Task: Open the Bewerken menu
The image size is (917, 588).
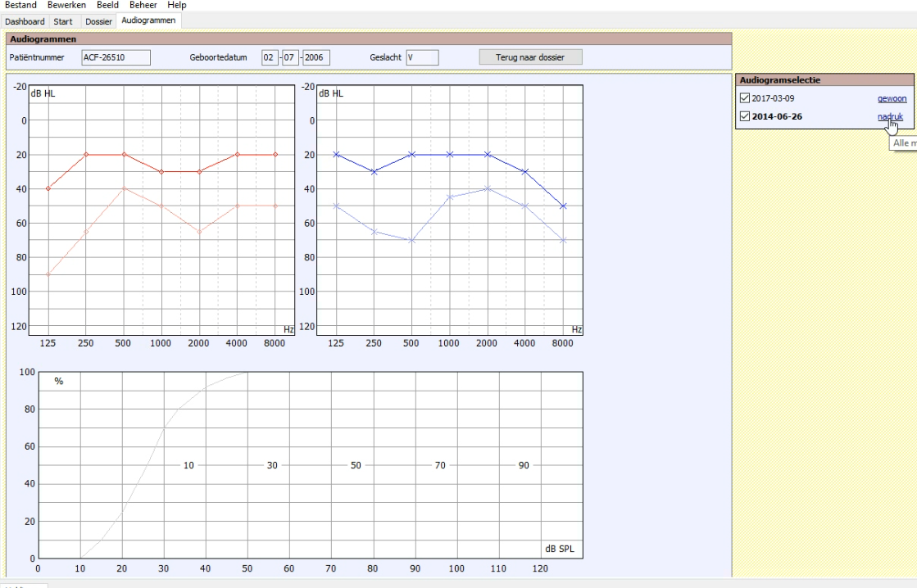Action: point(65,6)
